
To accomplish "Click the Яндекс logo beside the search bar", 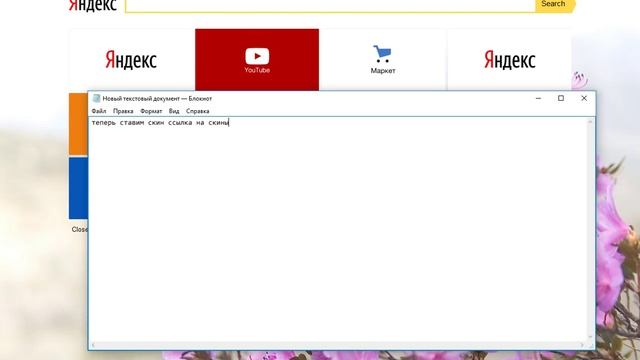I will [x=93, y=5].
